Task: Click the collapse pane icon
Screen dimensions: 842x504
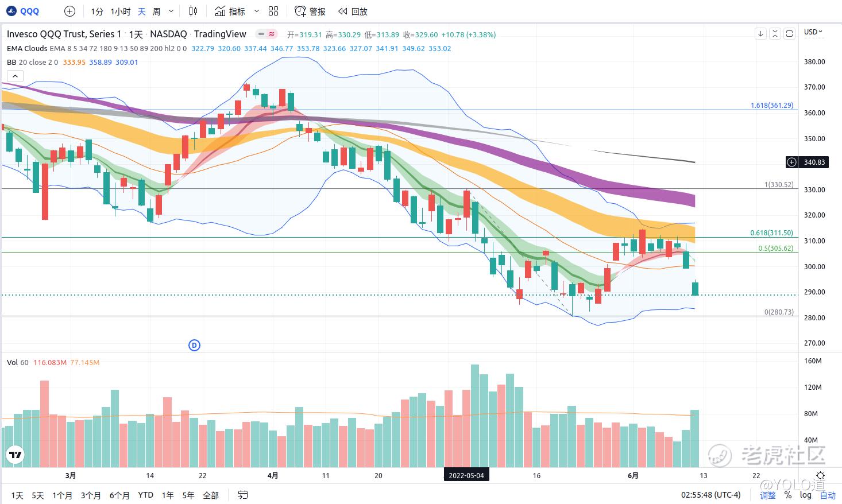Action: (x=775, y=34)
